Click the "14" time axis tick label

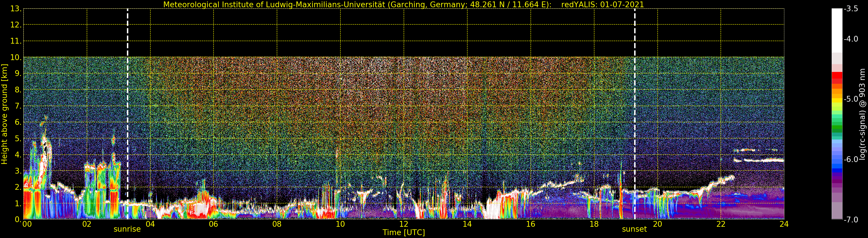click(x=467, y=224)
